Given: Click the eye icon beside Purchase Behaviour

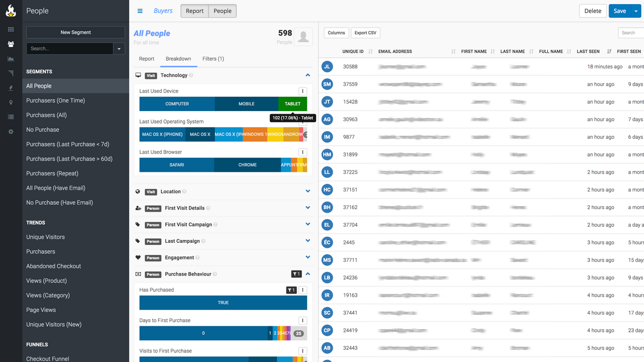Looking at the screenshot, I should (138, 274).
